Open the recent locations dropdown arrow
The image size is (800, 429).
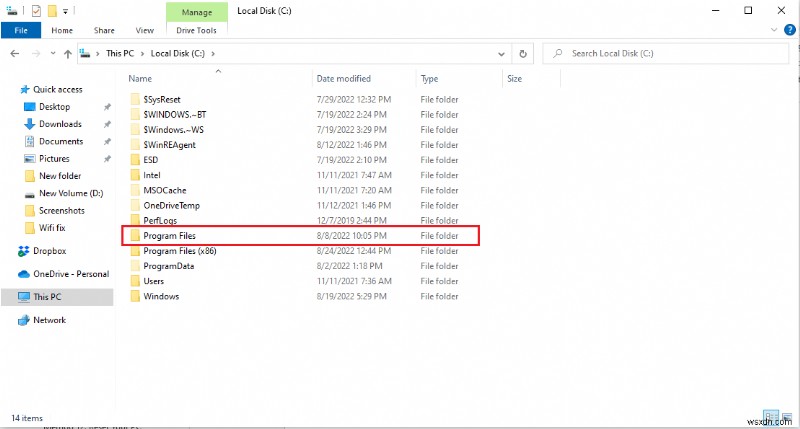[53, 54]
